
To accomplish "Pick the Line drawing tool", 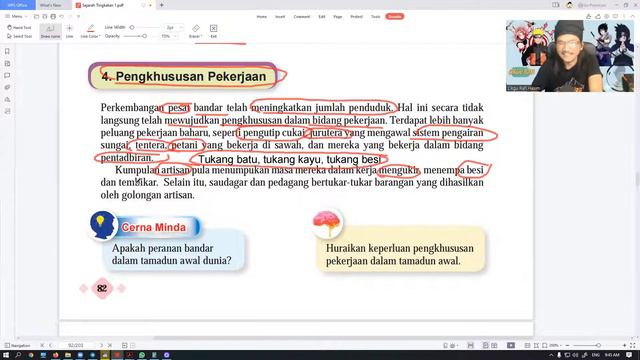I will pyautogui.click(x=69, y=31).
